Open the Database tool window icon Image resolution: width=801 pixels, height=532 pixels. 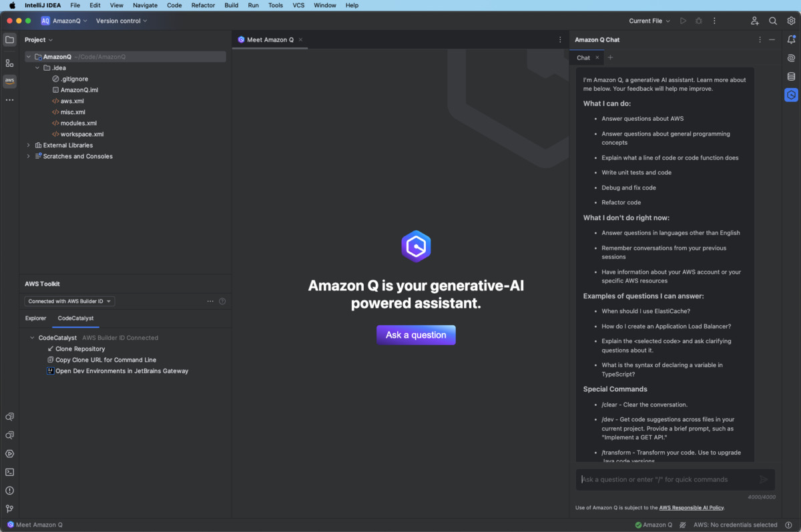pos(792,76)
